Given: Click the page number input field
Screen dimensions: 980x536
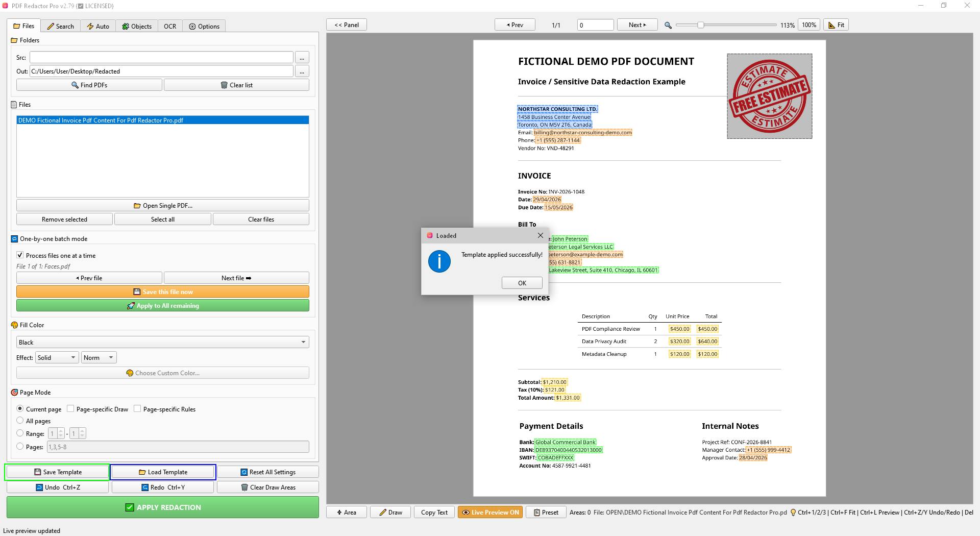Looking at the screenshot, I should (x=595, y=25).
